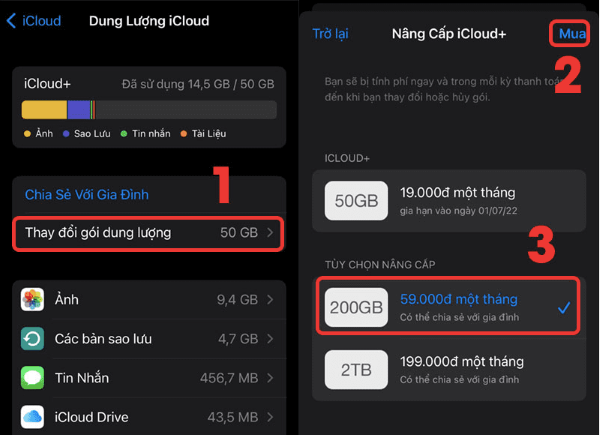Tap the Backups (Các bản sao lưu) icon
Viewport: 600px width, 435px height.
point(33,339)
